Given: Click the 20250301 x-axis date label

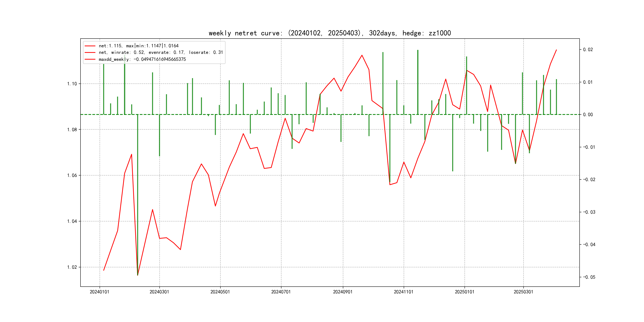Looking at the screenshot, I should coord(523,292).
